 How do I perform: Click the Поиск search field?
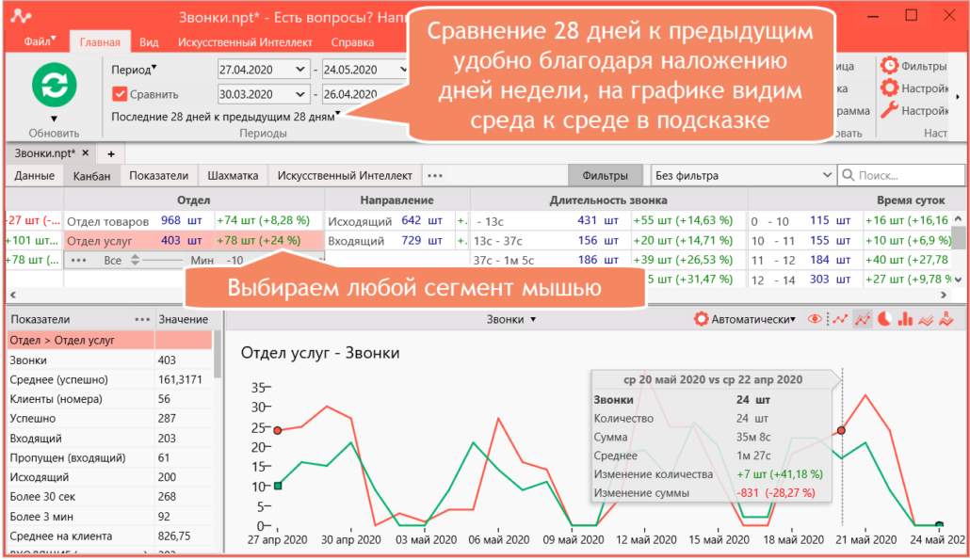[900, 176]
